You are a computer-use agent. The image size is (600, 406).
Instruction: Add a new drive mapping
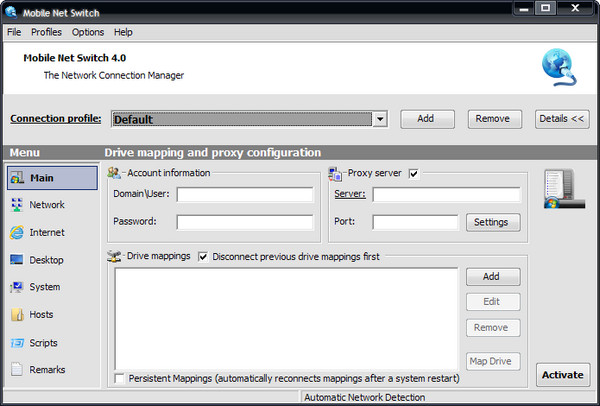(492, 276)
